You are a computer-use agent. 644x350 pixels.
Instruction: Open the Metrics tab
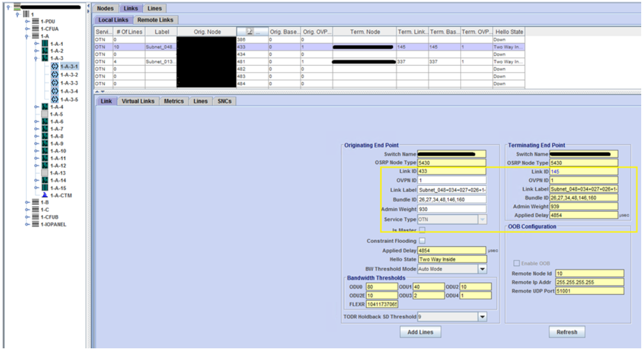[174, 101]
